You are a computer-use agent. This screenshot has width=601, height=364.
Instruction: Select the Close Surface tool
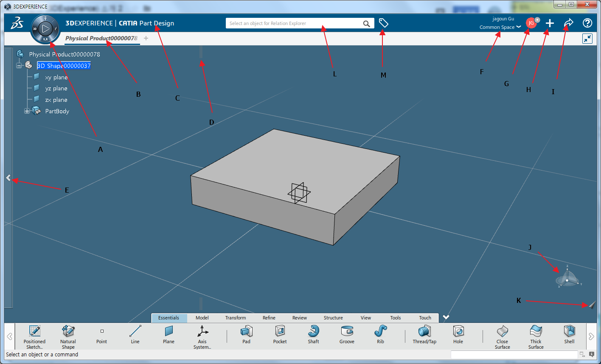[x=502, y=337]
